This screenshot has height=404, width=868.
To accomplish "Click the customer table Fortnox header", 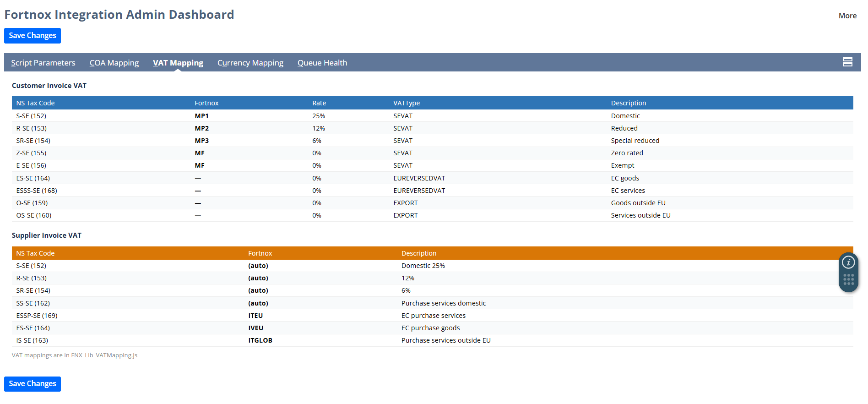I will pos(206,103).
